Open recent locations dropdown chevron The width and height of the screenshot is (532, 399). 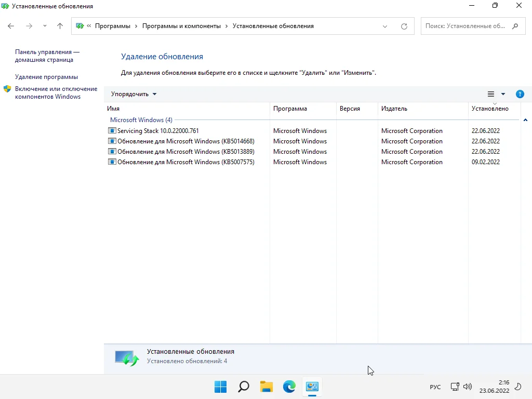pyautogui.click(x=45, y=26)
